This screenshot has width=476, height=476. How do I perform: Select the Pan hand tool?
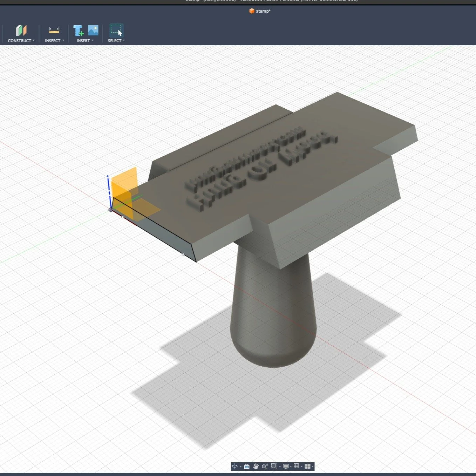pyautogui.click(x=256, y=466)
